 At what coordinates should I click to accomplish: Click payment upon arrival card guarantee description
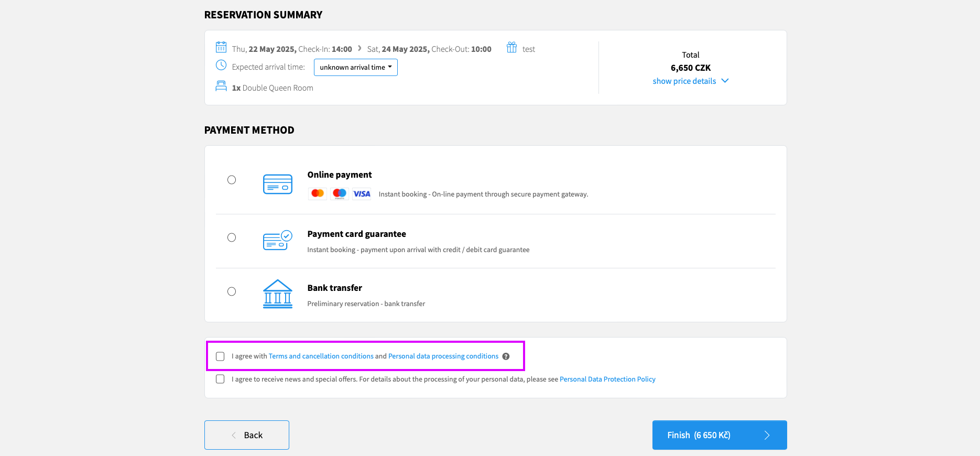point(418,249)
